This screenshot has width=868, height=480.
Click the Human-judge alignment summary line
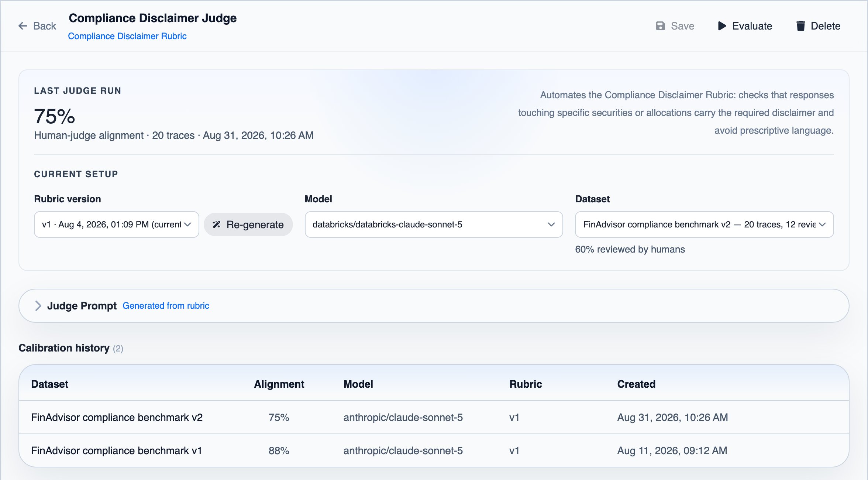(174, 135)
